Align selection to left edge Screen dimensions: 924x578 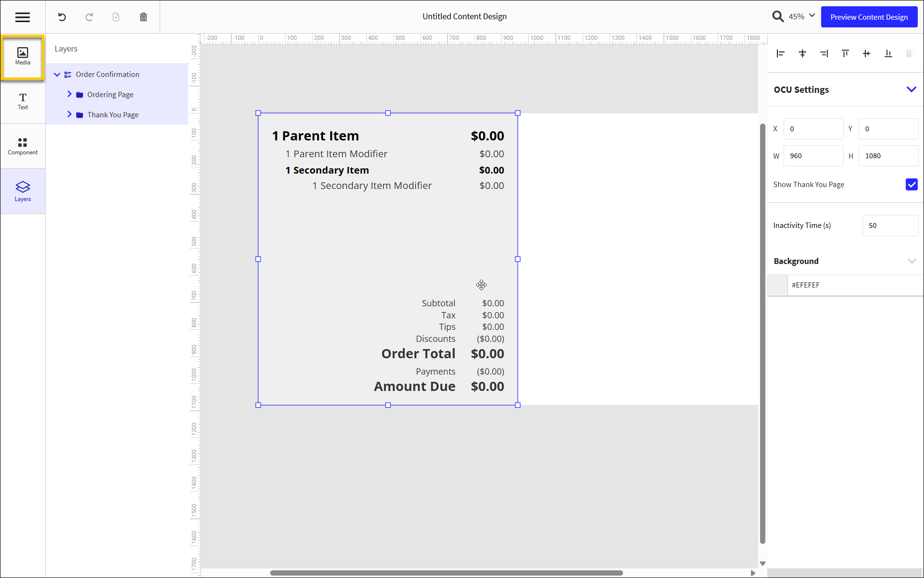coord(781,53)
